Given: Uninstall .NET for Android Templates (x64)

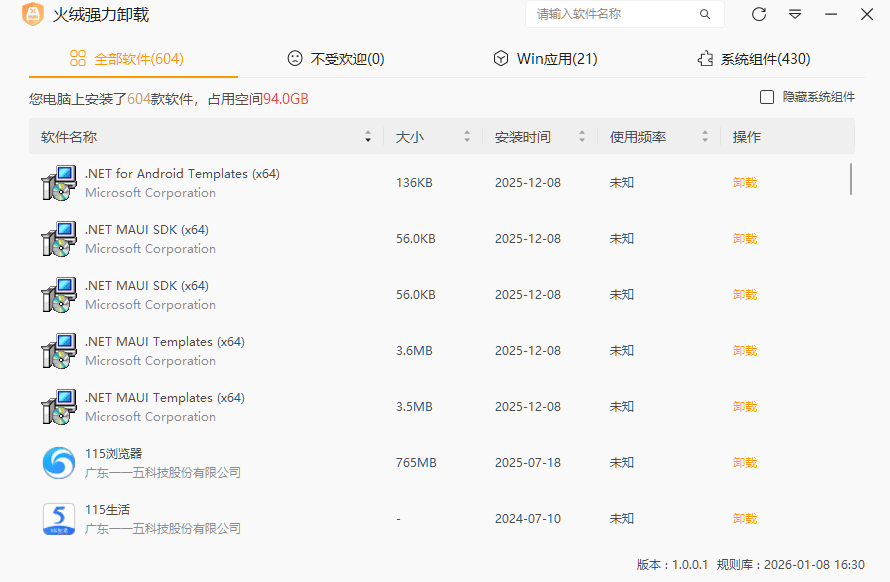Looking at the screenshot, I should tap(745, 183).
